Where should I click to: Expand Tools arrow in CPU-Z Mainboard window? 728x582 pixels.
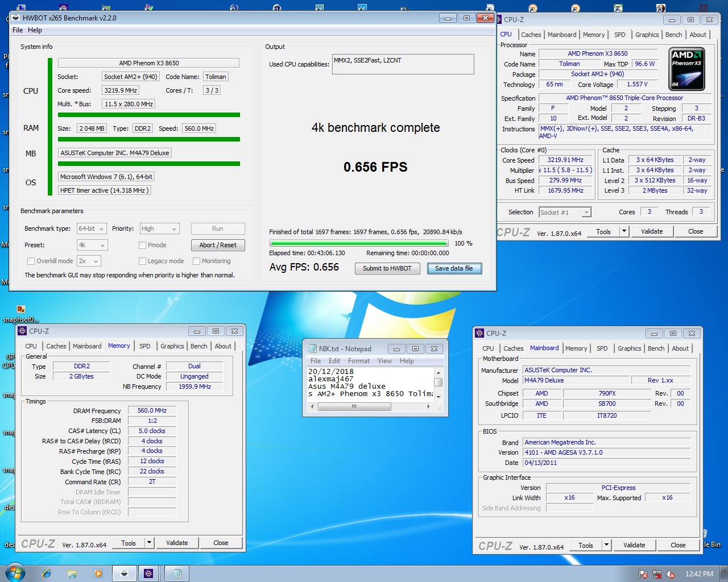[606, 545]
